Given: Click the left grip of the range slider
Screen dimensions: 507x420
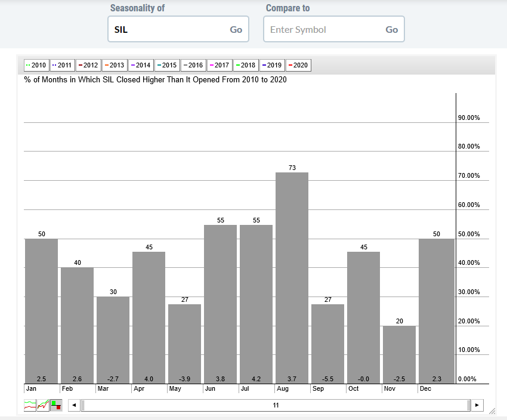Looking at the screenshot, I should point(83,405).
